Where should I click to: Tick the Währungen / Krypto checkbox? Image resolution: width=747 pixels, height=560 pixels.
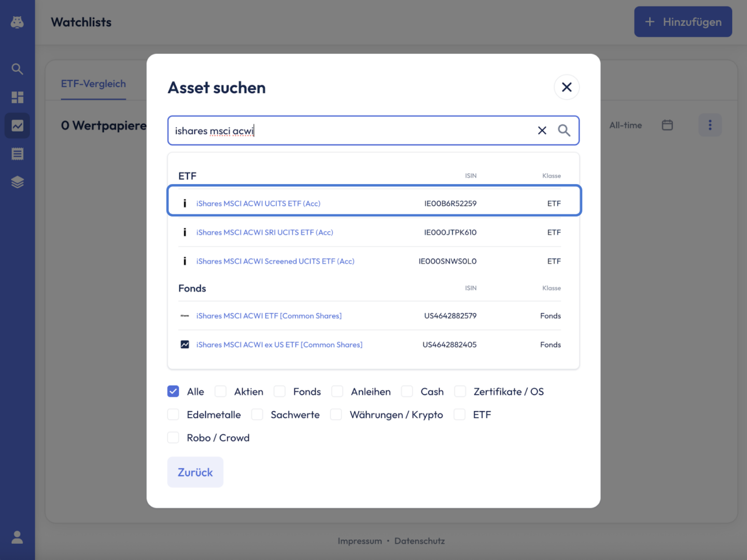pos(336,415)
